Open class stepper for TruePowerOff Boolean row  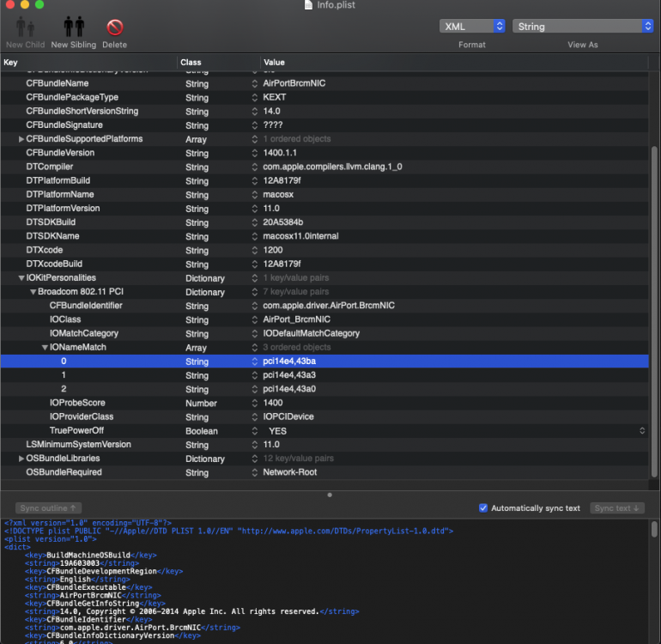(255, 431)
